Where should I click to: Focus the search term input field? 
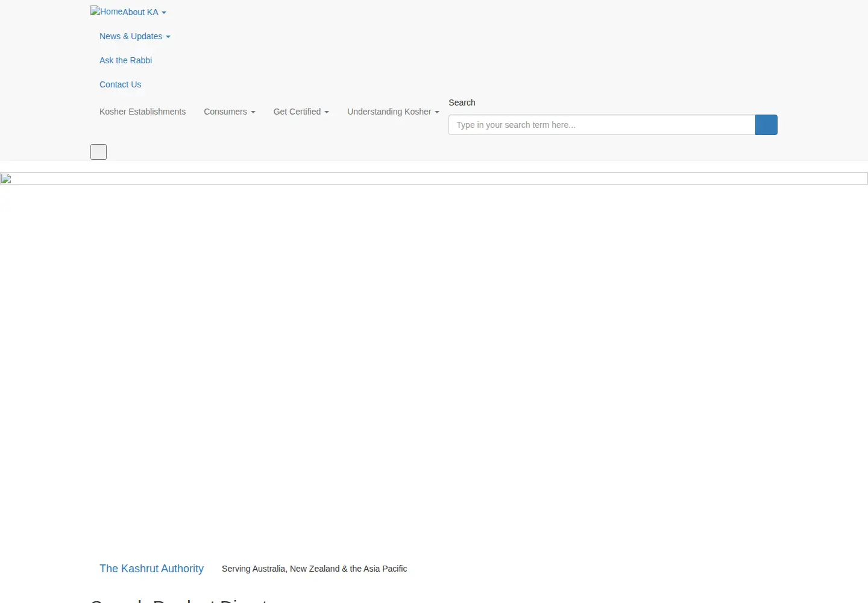click(602, 125)
